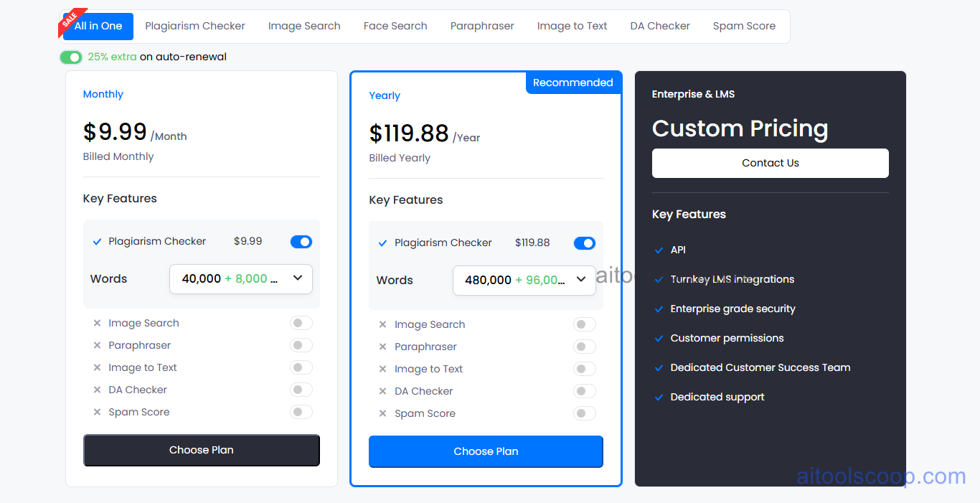980x503 pixels.
Task: Click the Recommended badge on Yearly plan
Action: click(573, 83)
